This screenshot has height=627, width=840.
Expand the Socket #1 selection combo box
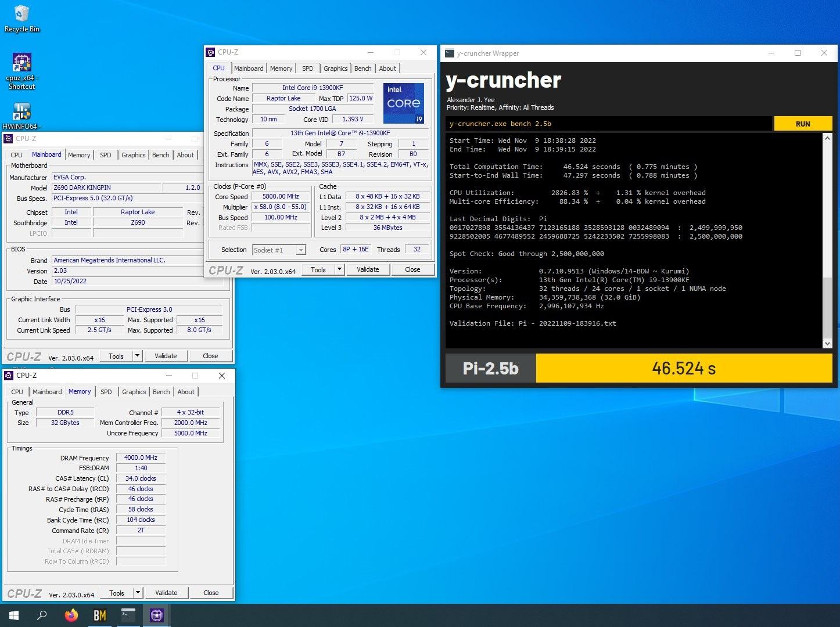[x=279, y=250]
